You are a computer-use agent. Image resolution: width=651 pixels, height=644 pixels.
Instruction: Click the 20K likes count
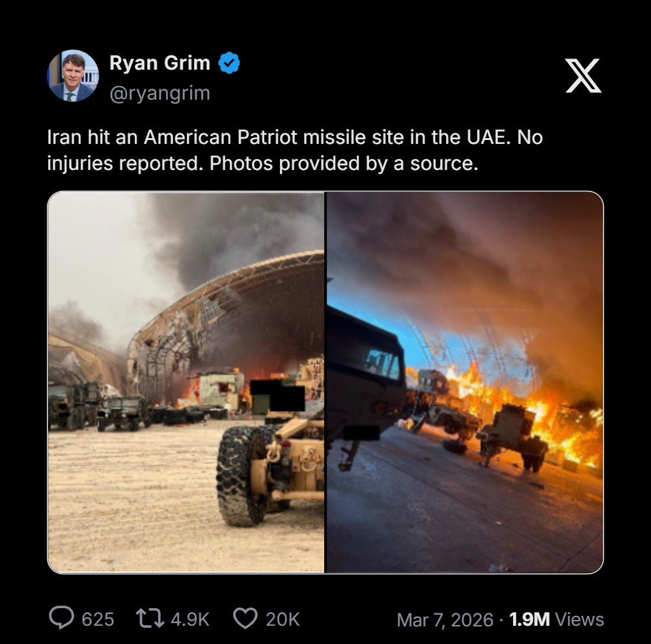click(283, 619)
